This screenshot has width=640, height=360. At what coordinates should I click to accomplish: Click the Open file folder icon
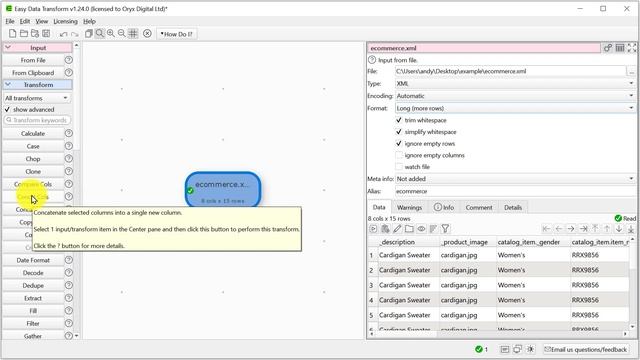(x=24, y=34)
